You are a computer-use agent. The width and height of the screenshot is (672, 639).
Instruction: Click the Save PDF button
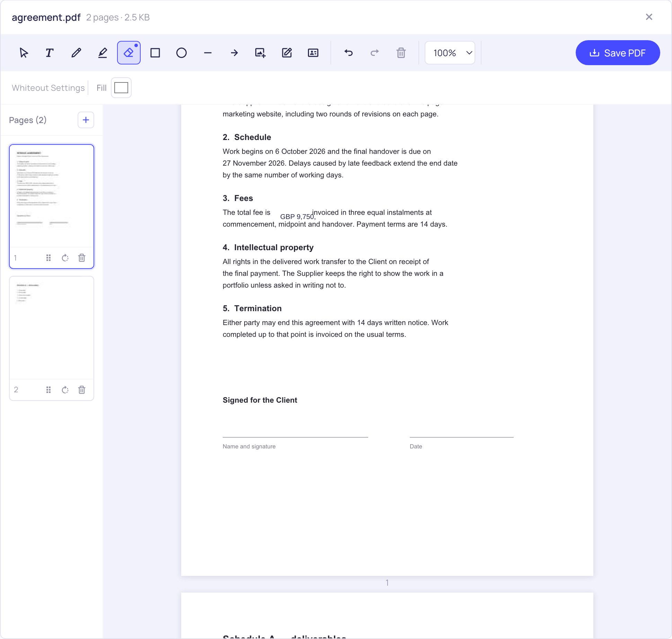tap(618, 53)
